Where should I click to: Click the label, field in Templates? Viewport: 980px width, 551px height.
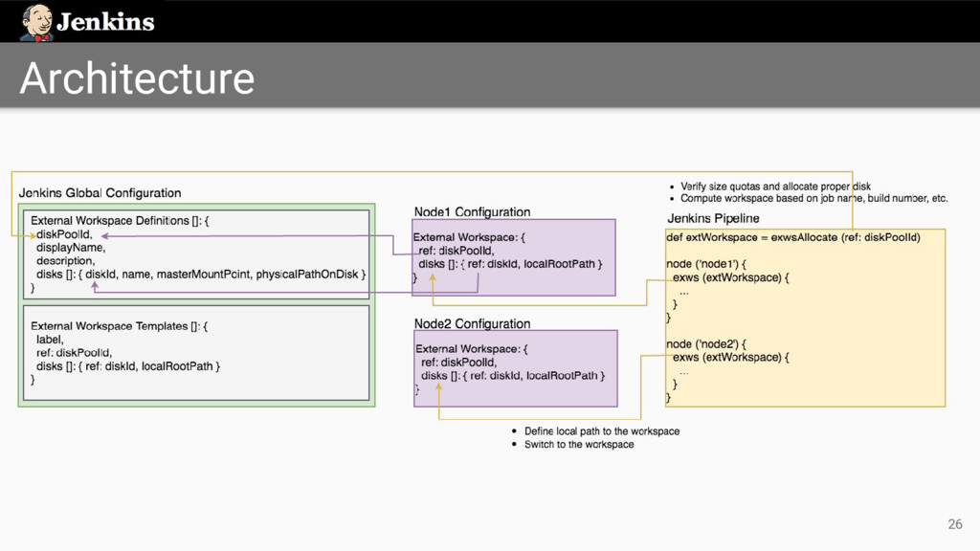pos(50,340)
